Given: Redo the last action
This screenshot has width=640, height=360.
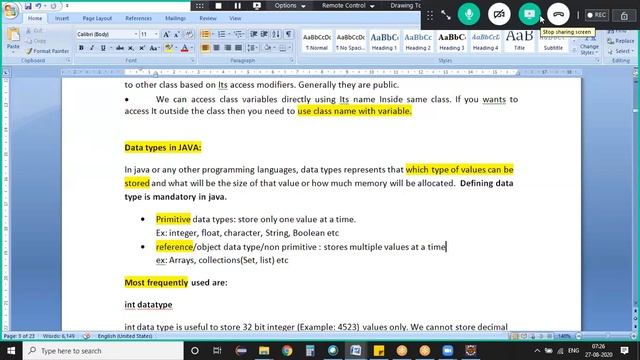Looking at the screenshot, I should 53,6.
